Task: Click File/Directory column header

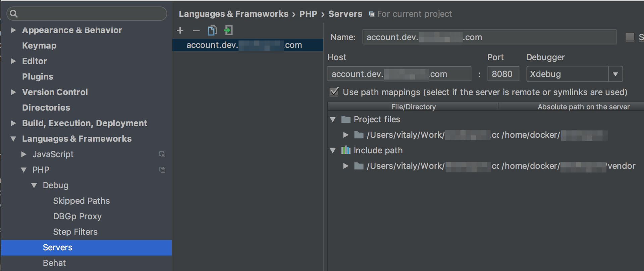Action: [x=413, y=107]
